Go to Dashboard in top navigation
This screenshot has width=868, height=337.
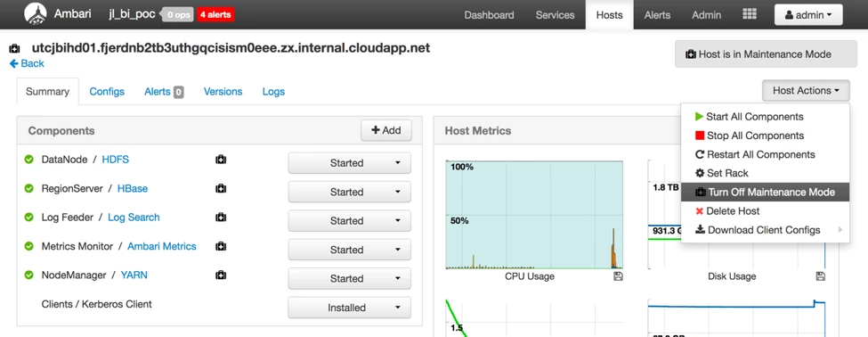pyautogui.click(x=489, y=15)
